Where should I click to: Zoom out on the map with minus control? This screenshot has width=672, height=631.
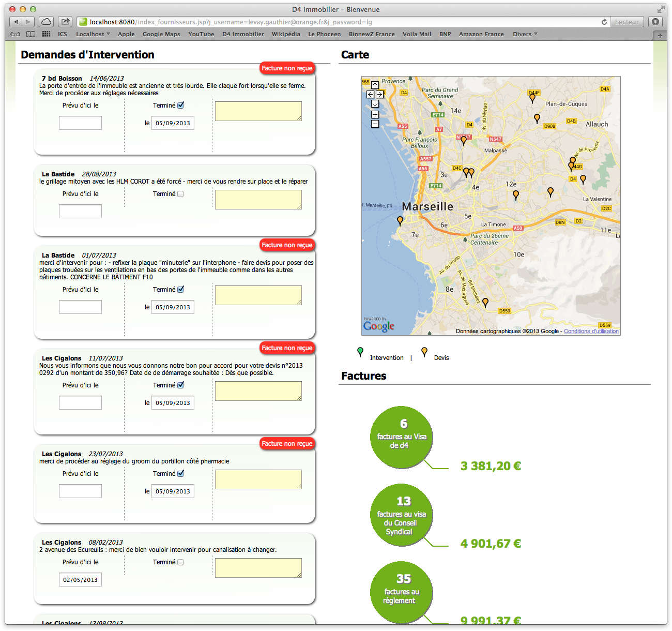(375, 124)
